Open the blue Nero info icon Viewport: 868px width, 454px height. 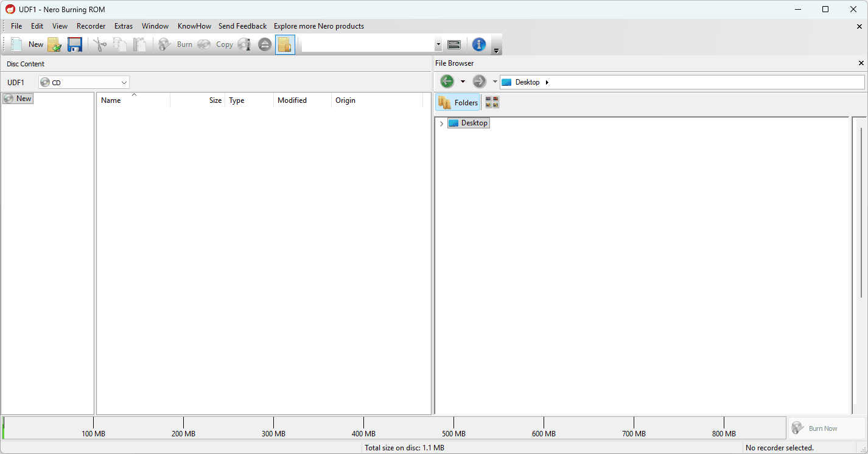click(x=479, y=44)
